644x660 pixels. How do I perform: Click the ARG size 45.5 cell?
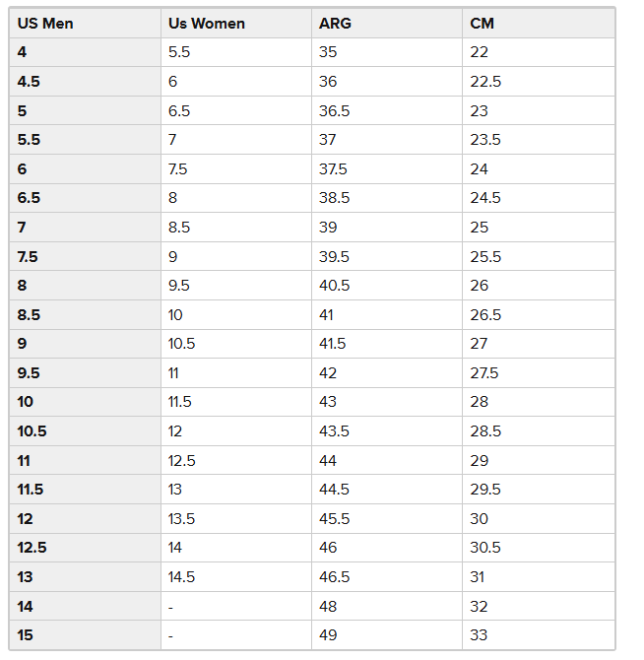click(335, 519)
